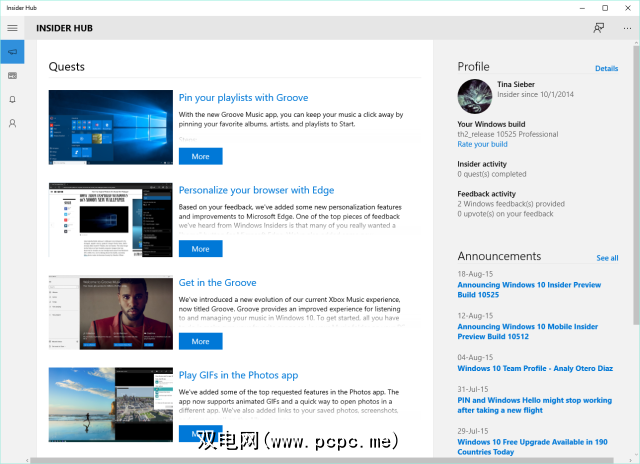The image size is (640, 464).
Task: Open the hamburger navigation menu
Action: coord(12,28)
